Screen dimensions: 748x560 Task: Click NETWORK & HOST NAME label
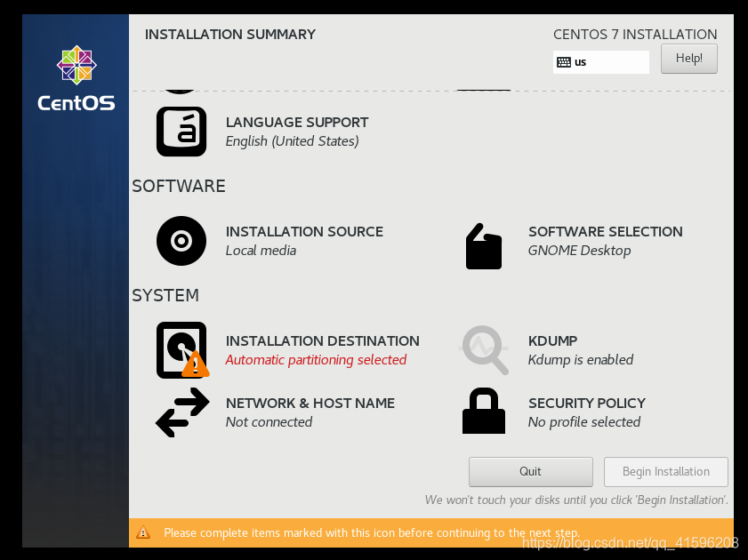[x=310, y=404]
